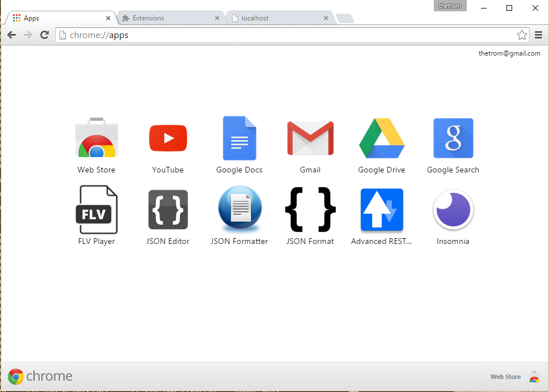Click the Web Store link in footer
The width and height of the screenshot is (549, 392).
[505, 377]
